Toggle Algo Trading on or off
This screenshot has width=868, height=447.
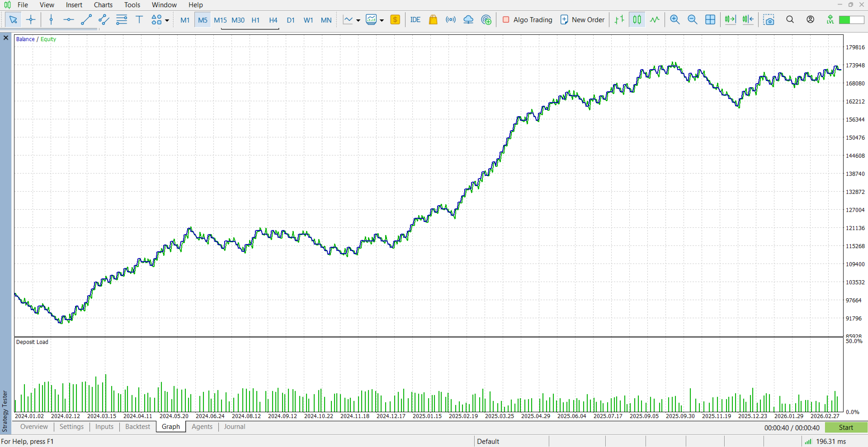[528, 19]
